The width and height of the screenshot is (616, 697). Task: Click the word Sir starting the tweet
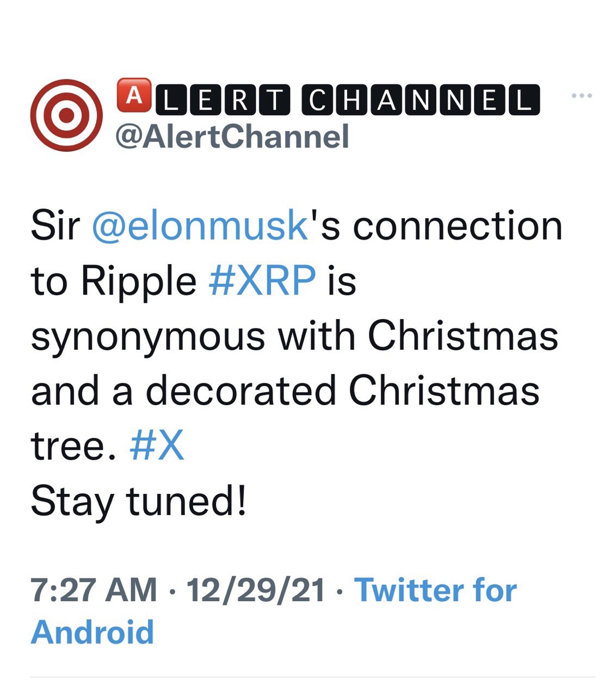click(56, 227)
